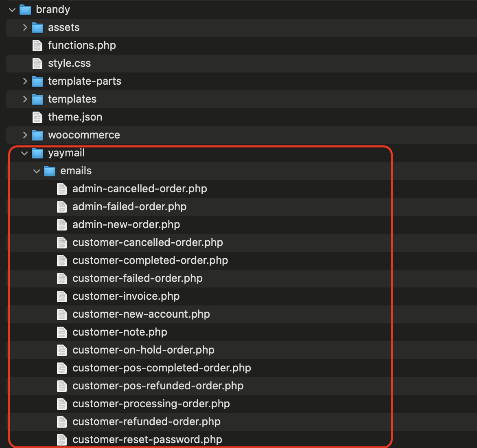Select customer-pos-refunded-order.php row
The height and width of the screenshot is (448, 477).
tap(158, 386)
